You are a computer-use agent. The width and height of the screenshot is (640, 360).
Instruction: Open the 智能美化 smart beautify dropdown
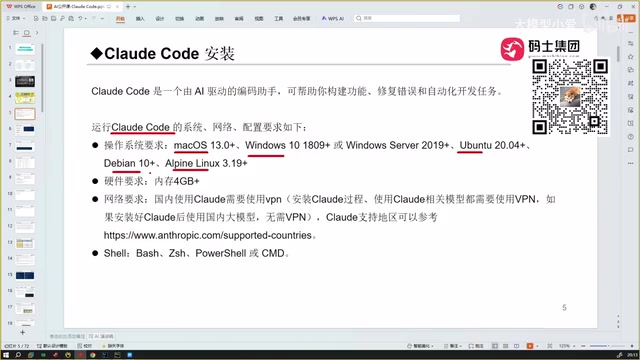pos(420,346)
